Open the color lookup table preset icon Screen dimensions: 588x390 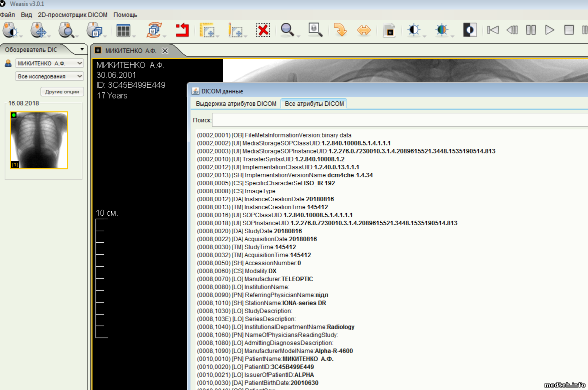pyautogui.click(x=441, y=30)
